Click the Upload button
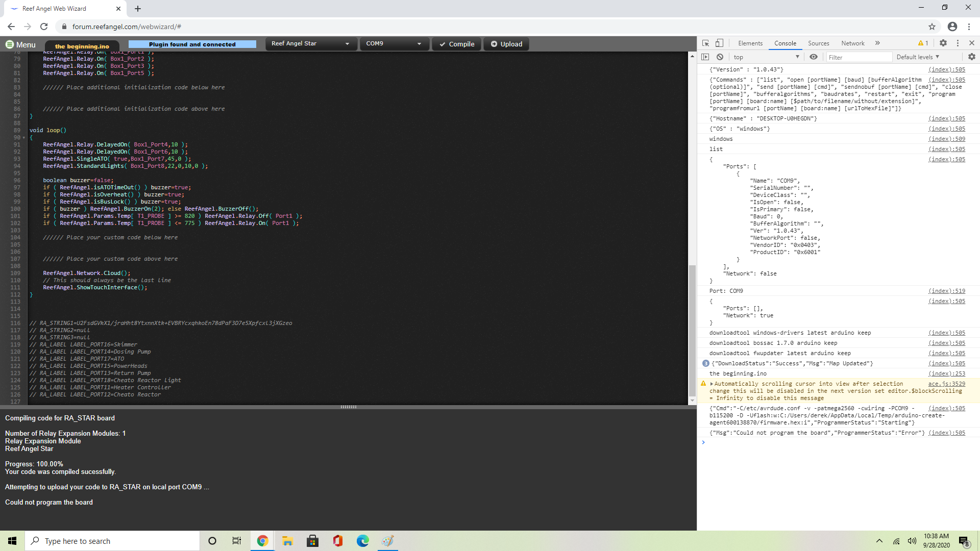 506,44
